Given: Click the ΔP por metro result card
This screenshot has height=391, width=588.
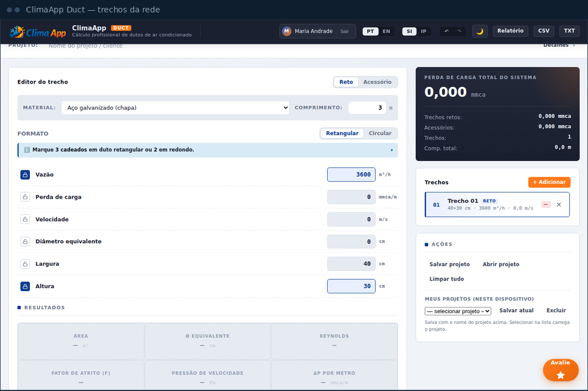Looking at the screenshot, I should (334, 376).
